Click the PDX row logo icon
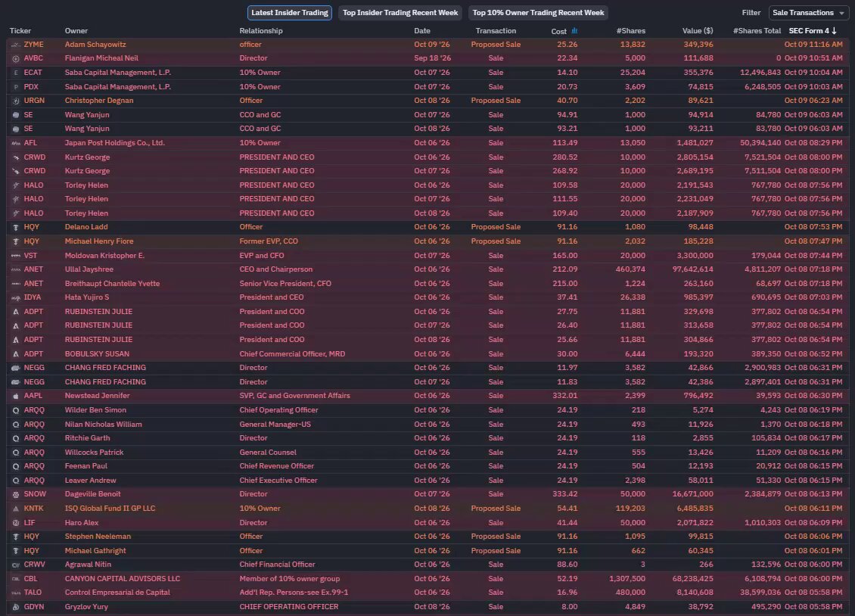Viewport: 855px width, 616px height. (16, 87)
